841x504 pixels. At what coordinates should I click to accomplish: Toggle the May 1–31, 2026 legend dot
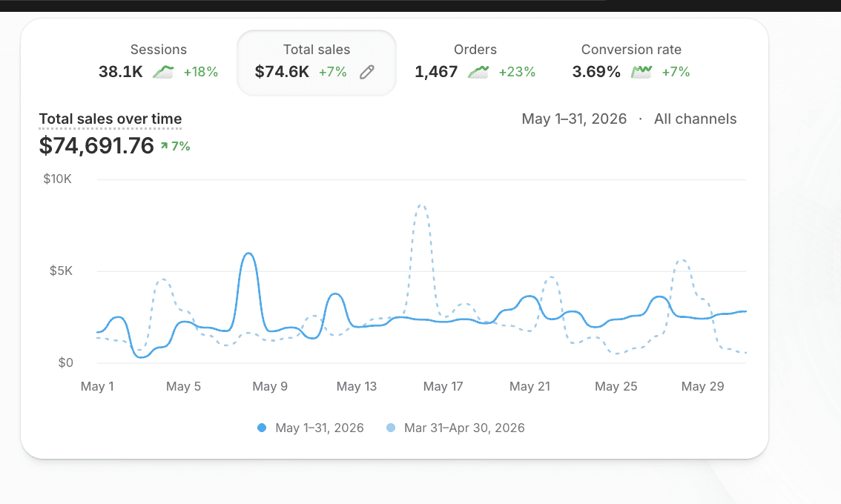tap(262, 428)
